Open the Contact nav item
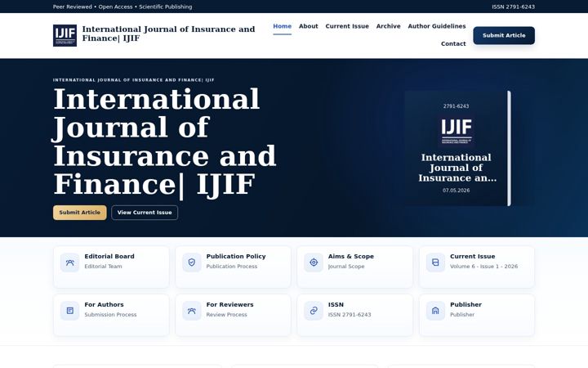588x368 pixels. 453,44
